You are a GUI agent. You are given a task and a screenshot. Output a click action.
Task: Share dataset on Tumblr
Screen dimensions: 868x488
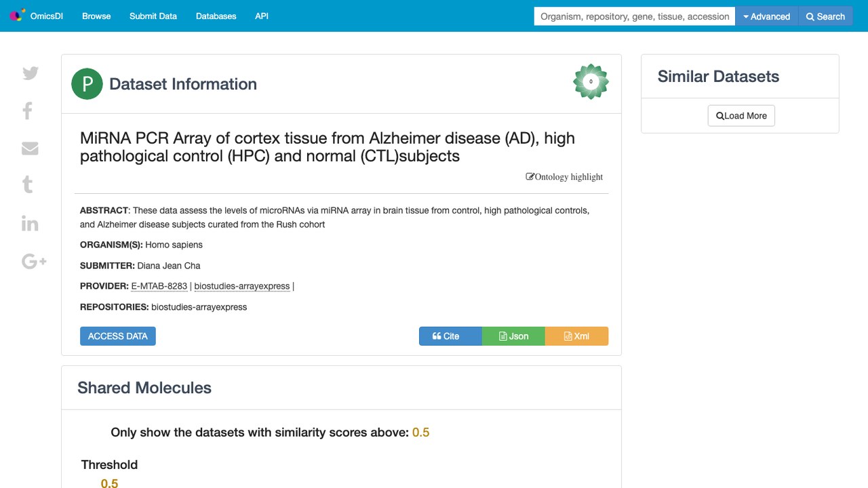pos(28,184)
